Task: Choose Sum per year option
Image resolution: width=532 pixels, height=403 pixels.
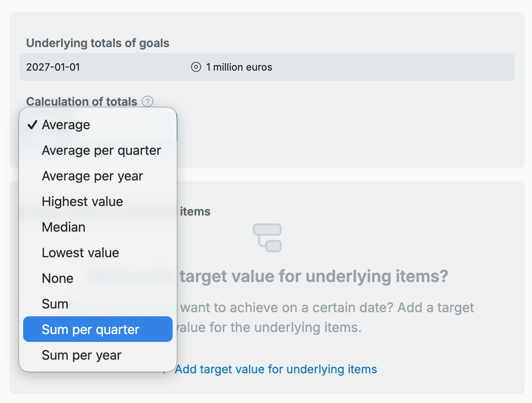Action: (82, 355)
